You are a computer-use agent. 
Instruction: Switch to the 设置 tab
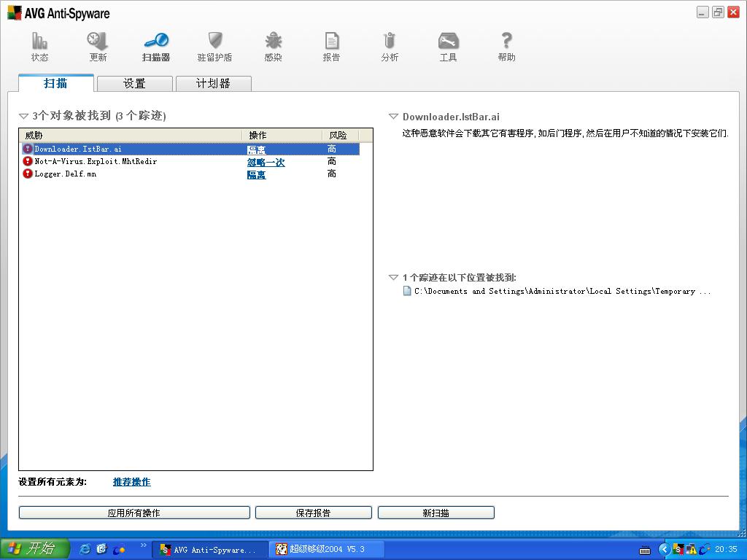pyautogui.click(x=135, y=84)
